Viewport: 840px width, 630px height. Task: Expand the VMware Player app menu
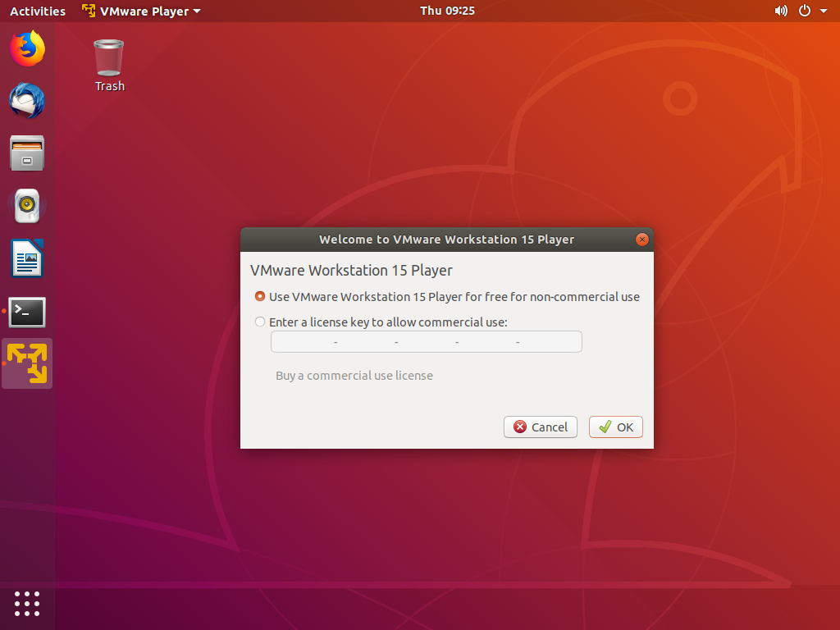pos(142,11)
